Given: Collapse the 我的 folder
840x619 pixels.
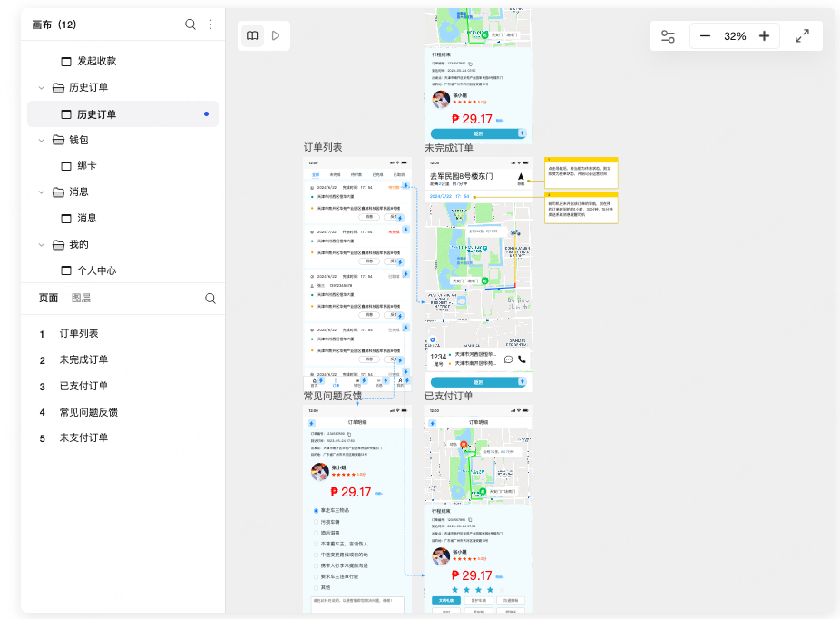Looking at the screenshot, I should click(41, 244).
